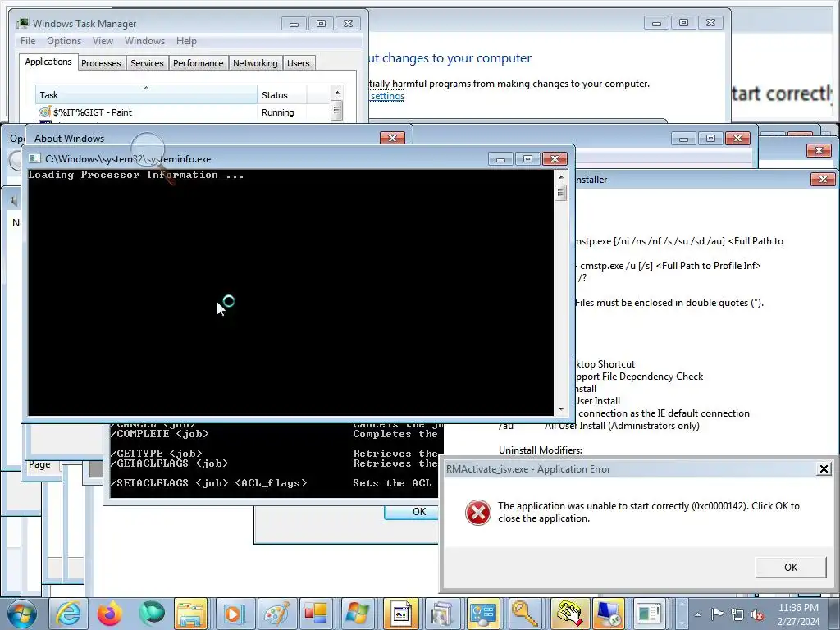The image size is (840, 630).
Task: Click the network tray icon
Action: [x=737, y=614]
